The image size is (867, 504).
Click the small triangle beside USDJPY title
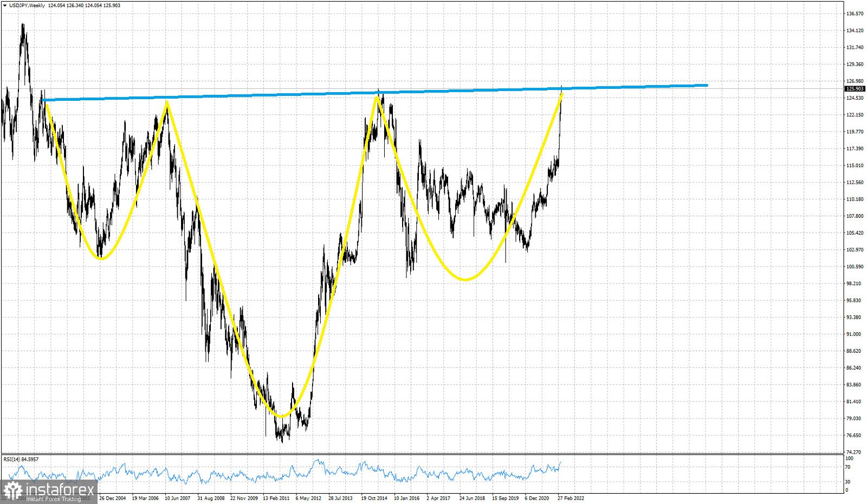(x=4, y=5)
